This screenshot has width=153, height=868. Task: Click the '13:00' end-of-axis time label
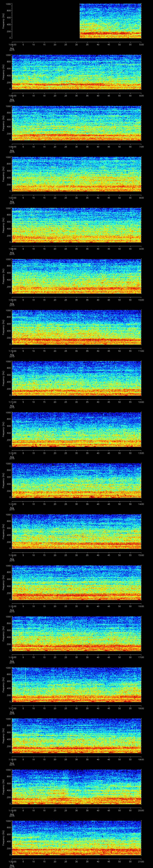point(141,453)
